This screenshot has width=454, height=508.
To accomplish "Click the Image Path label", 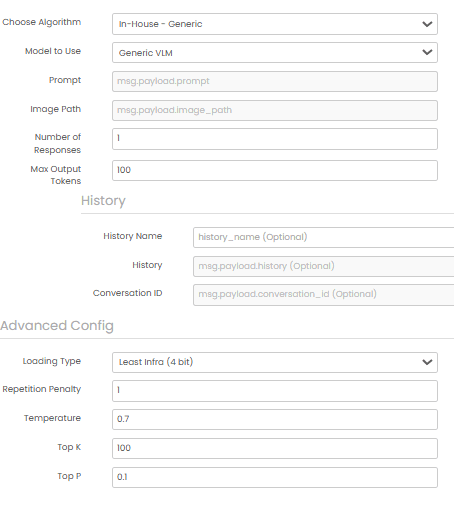I will (56, 109).
